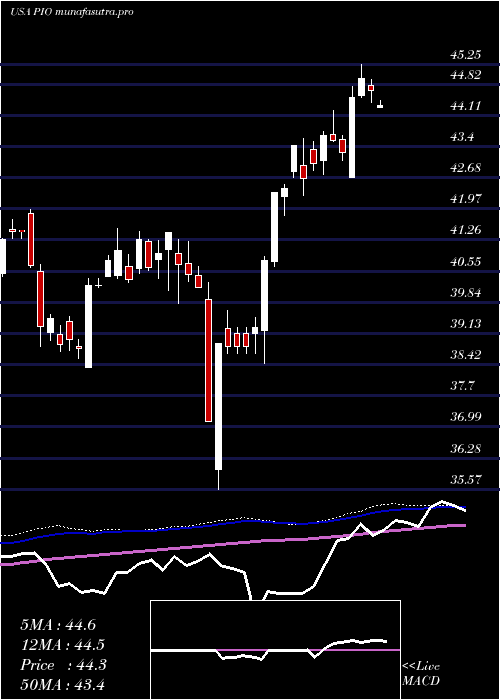Click the MACD inset chart panel
Image resolution: width=500 pixels, height=700 pixels.
pos(275,650)
